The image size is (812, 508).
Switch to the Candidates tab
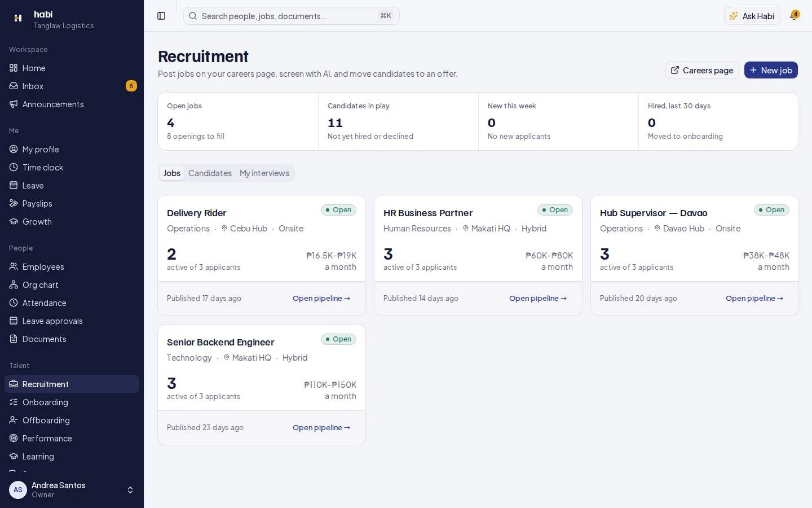click(x=210, y=173)
